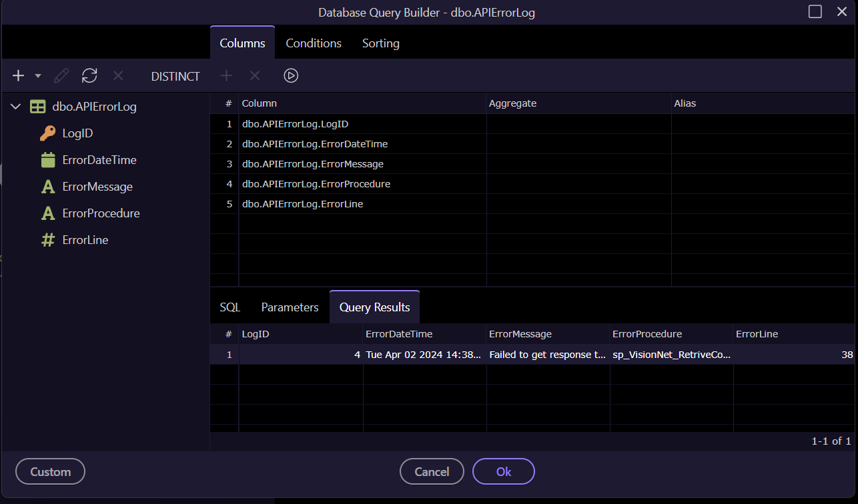
Task: Click result cell Tue Apr 02 2024
Action: [425, 355]
